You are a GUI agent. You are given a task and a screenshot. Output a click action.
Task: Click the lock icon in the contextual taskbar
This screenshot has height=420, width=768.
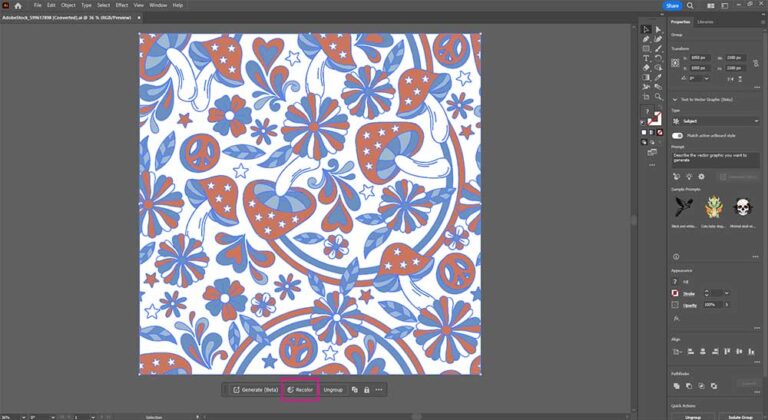click(367, 389)
